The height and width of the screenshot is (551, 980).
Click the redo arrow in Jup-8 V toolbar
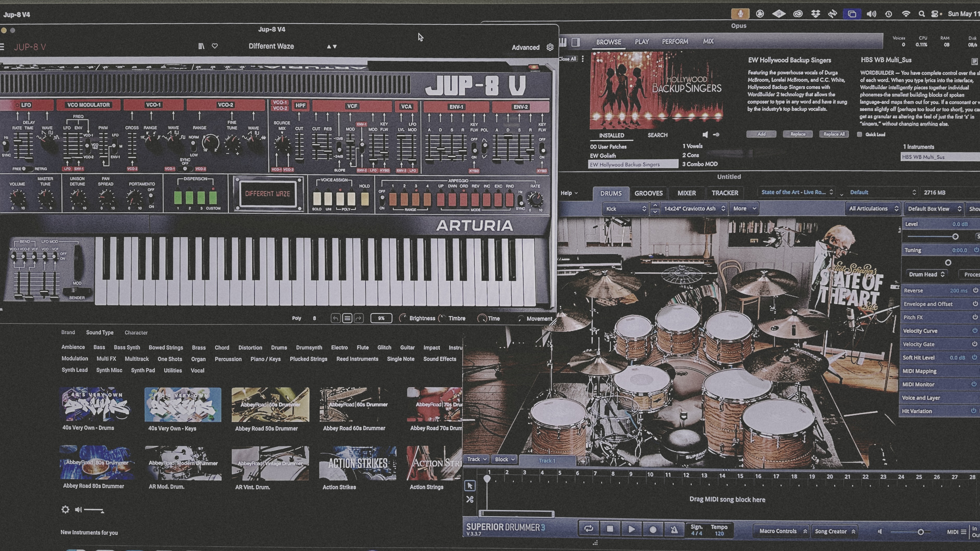click(359, 318)
